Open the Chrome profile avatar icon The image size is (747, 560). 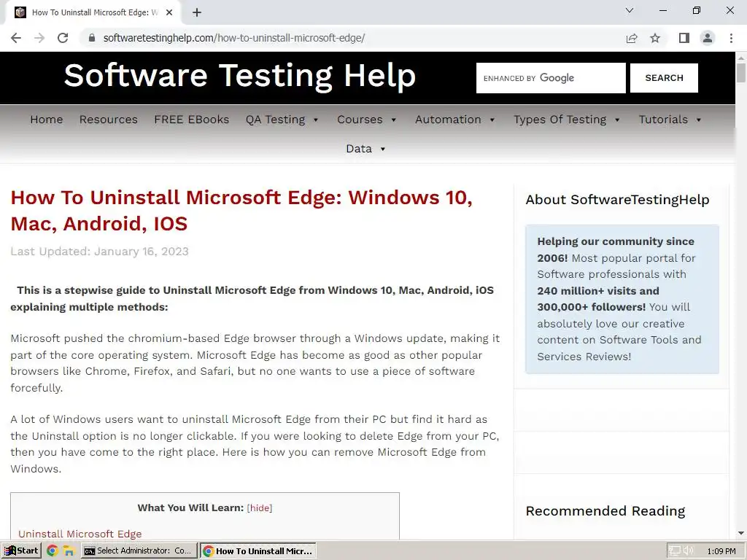tap(708, 38)
